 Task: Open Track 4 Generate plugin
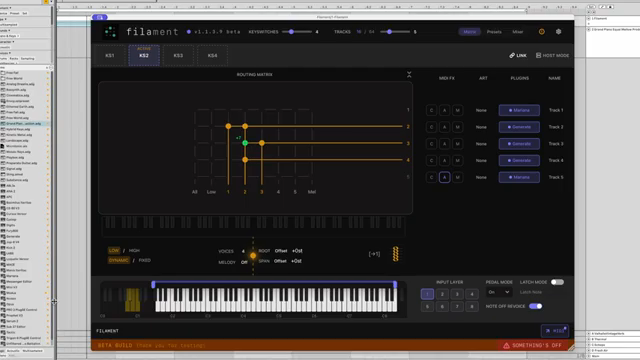(x=519, y=160)
